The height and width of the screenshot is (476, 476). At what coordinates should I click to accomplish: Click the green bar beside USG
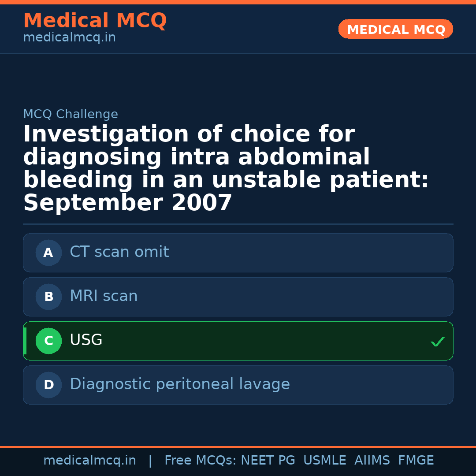25,341
